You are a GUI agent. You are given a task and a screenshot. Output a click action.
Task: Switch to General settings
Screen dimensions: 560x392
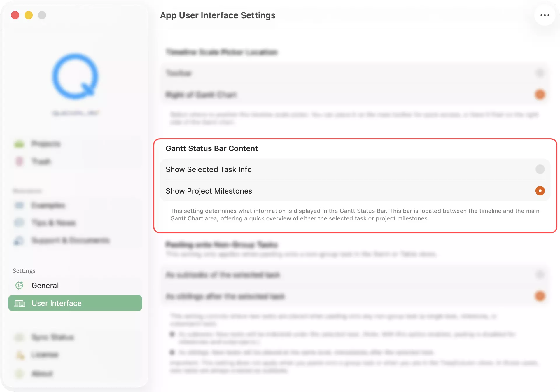point(45,286)
